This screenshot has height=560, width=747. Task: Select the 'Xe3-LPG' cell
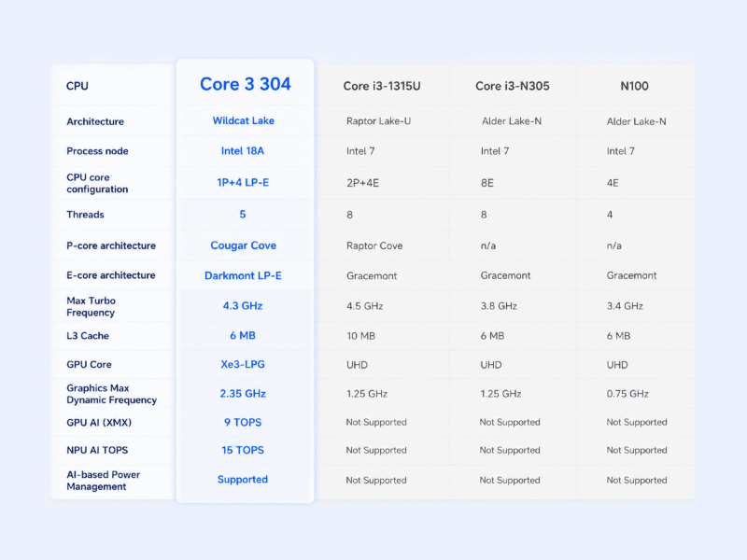(x=243, y=364)
